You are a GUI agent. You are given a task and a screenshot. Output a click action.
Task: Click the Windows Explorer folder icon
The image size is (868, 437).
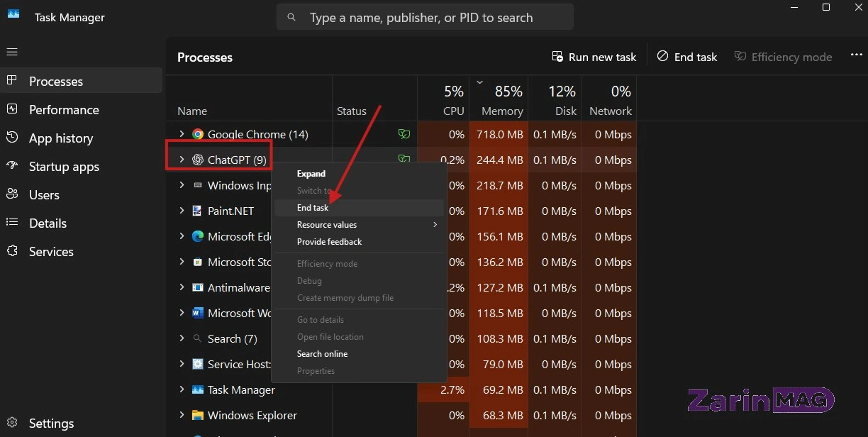click(198, 415)
